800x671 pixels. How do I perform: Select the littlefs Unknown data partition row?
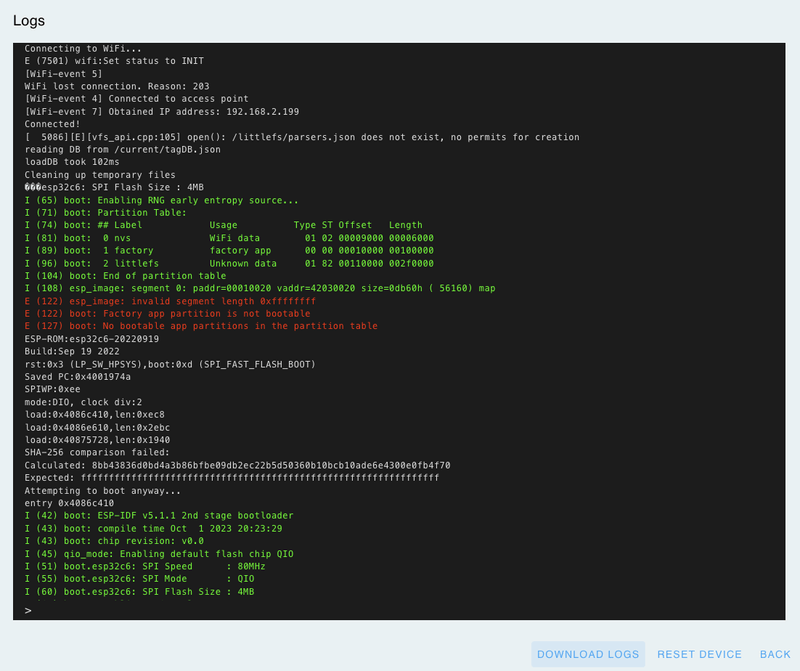click(x=229, y=263)
